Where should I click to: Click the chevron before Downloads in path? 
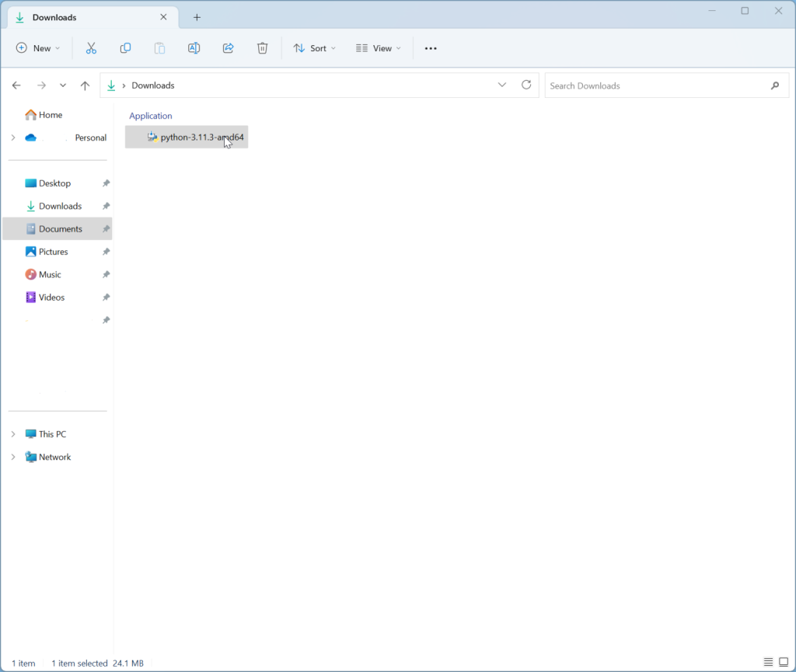click(124, 85)
